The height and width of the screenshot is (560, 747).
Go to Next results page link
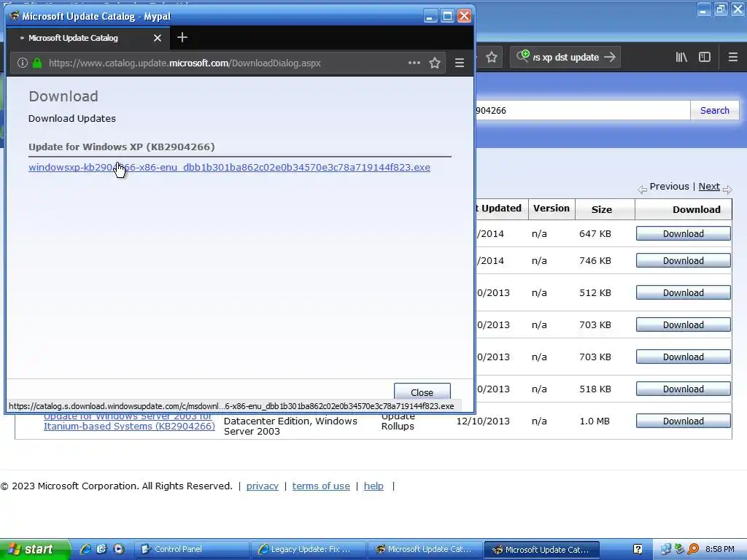tap(709, 187)
